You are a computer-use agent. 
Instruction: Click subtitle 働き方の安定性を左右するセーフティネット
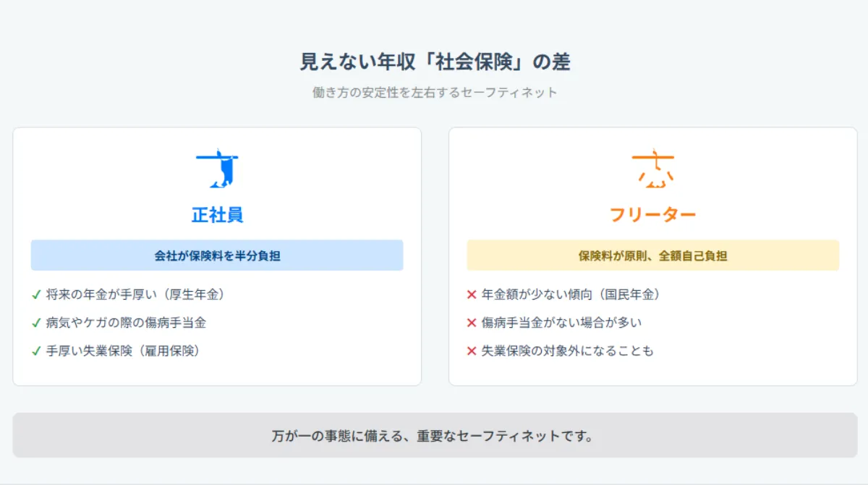(x=435, y=93)
